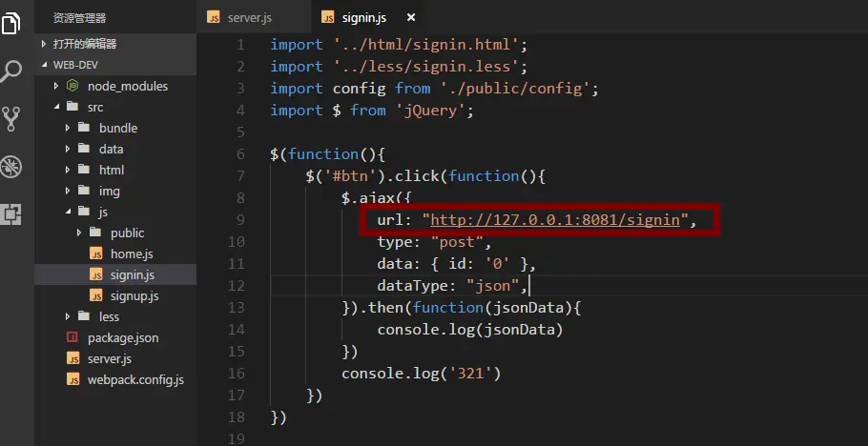The image size is (868, 446).
Task: Click the less folder icon
Action: (x=84, y=316)
